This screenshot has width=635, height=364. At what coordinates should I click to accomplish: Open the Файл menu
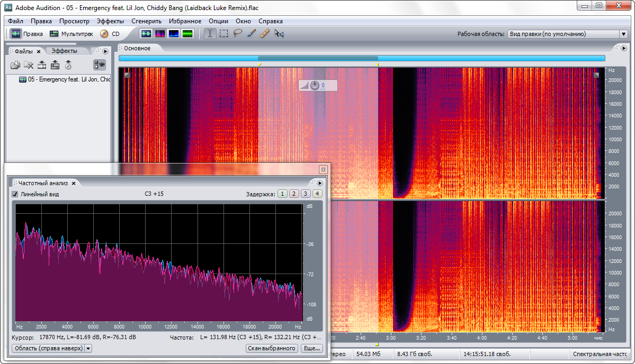pyautogui.click(x=15, y=21)
